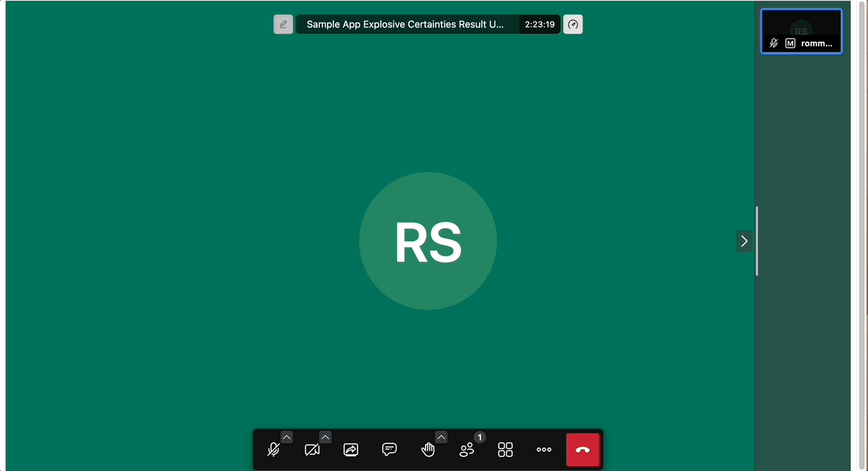868x471 pixels.
Task: Turn on the camera
Action: [x=312, y=450]
